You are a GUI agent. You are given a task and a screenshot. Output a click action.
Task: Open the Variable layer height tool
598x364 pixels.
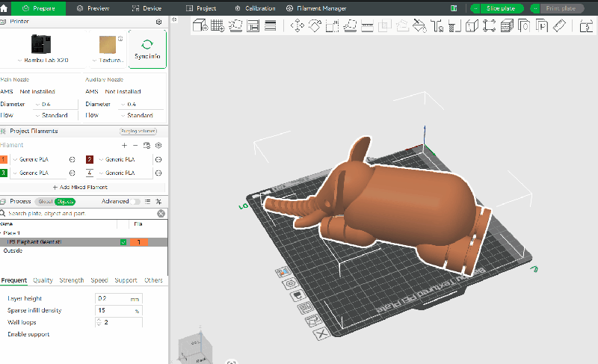[x=271, y=26]
